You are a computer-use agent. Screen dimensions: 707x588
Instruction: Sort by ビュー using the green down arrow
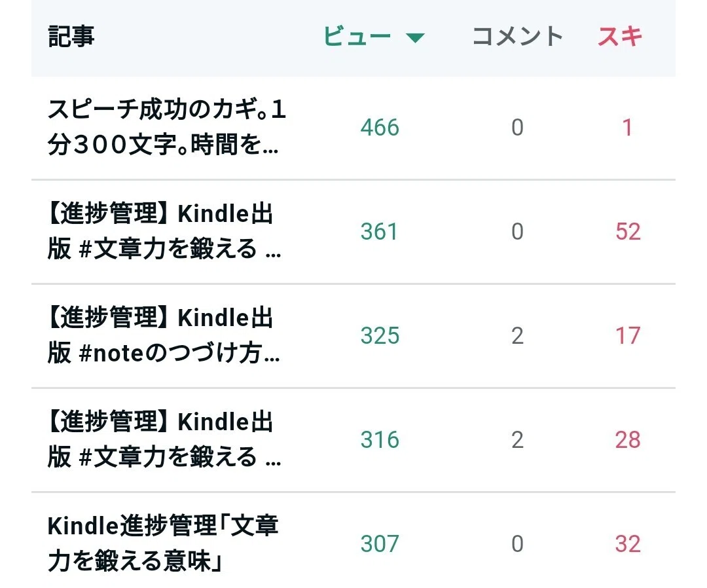tap(415, 38)
